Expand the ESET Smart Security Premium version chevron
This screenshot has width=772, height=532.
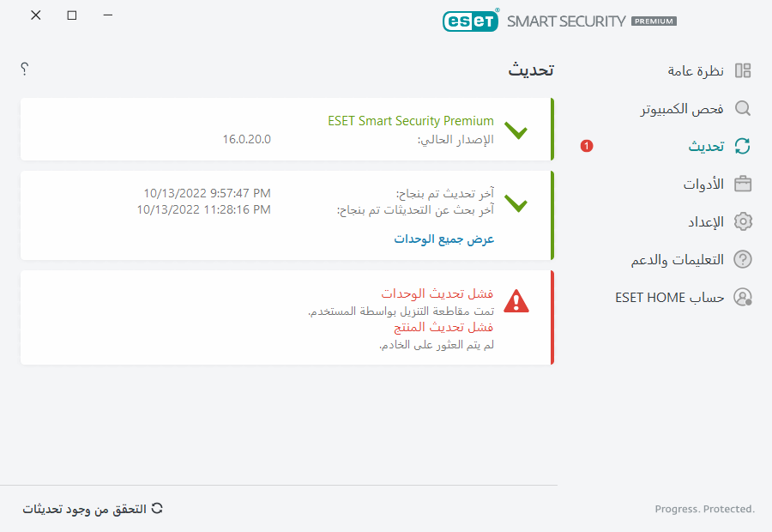[516, 131]
